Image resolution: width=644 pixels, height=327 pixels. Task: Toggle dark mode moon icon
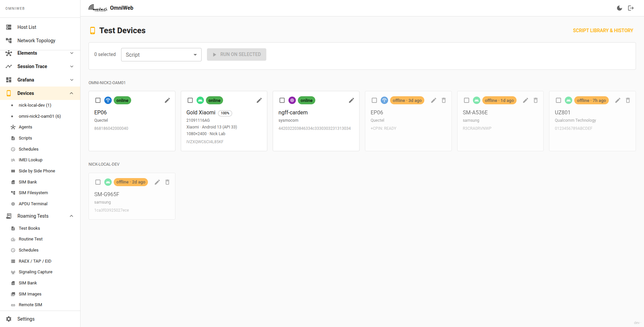coord(620,8)
